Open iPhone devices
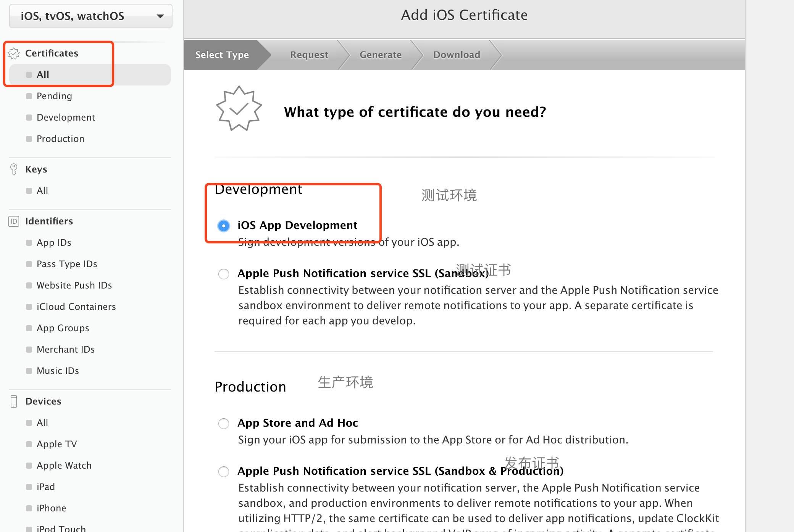Image resolution: width=794 pixels, height=532 pixels. click(x=51, y=508)
